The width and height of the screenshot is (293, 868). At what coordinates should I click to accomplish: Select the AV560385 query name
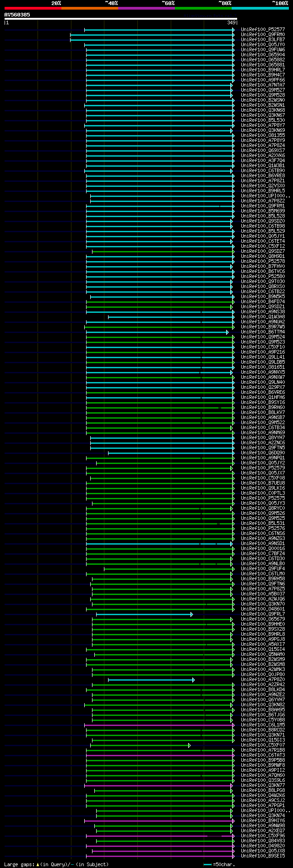click(17, 15)
